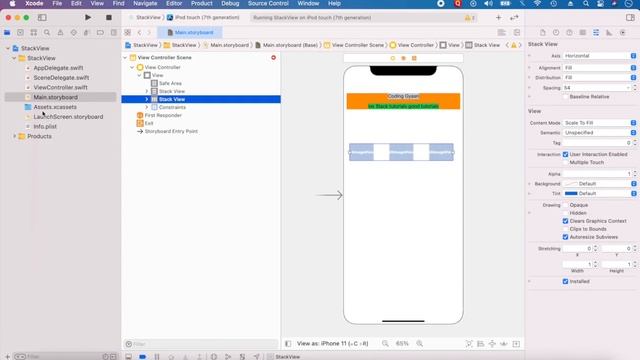Open the Alignment dropdown
The height and width of the screenshot is (360, 640).
pos(599,68)
